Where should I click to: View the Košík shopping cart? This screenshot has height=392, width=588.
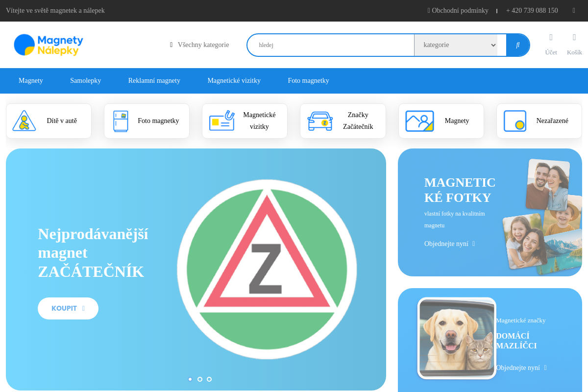(574, 38)
